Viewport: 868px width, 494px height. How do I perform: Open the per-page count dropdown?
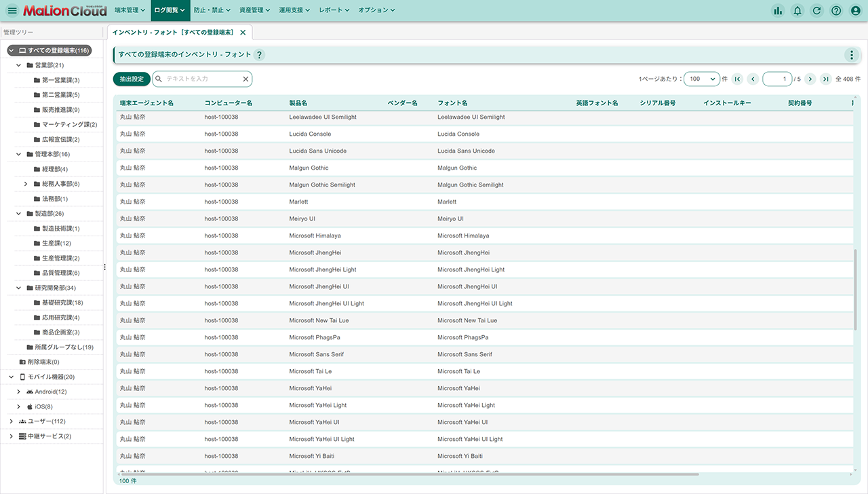pyautogui.click(x=702, y=79)
